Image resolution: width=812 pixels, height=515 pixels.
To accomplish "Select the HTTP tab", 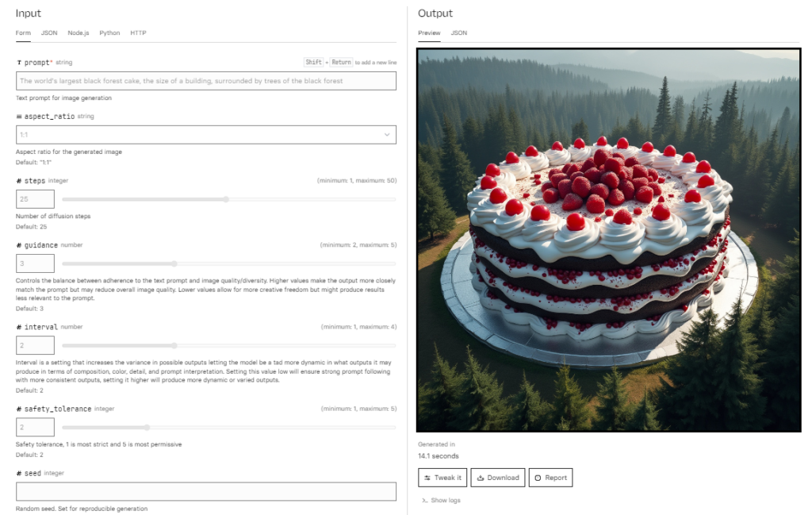I will click(x=138, y=33).
